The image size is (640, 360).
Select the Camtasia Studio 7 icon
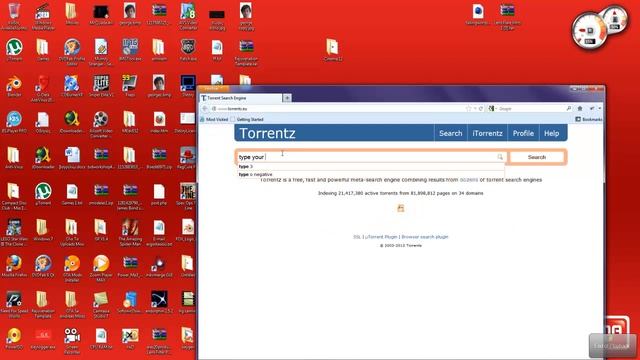[x=101, y=304]
